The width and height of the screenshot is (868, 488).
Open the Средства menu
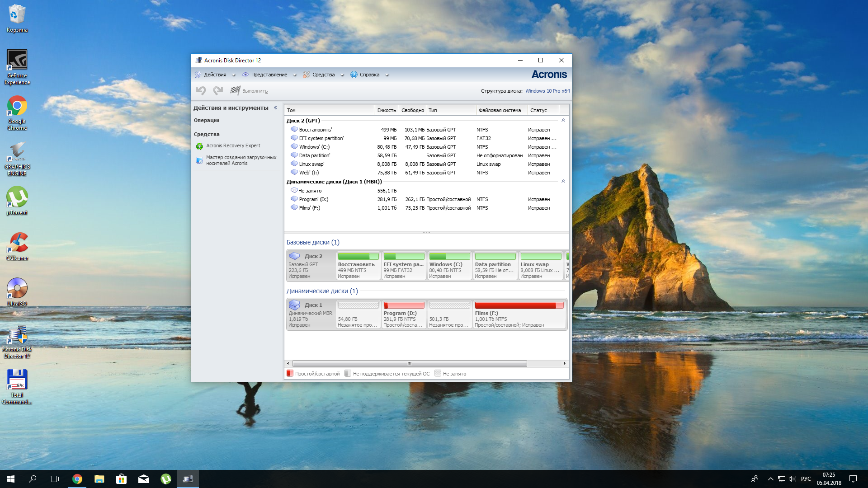coord(323,75)
